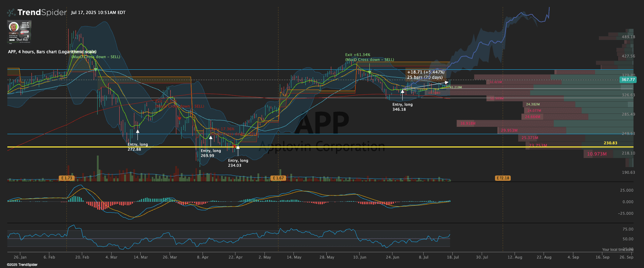Click the '26. Sep' date axis label

(626, 257)
